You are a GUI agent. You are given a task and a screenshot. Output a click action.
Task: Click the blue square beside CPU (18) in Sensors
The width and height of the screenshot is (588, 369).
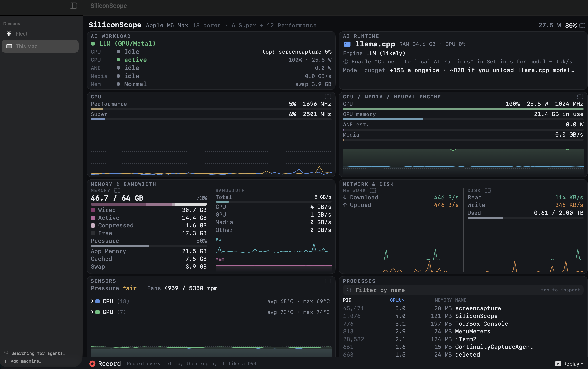pyautogui.click(x=98, y=301)
